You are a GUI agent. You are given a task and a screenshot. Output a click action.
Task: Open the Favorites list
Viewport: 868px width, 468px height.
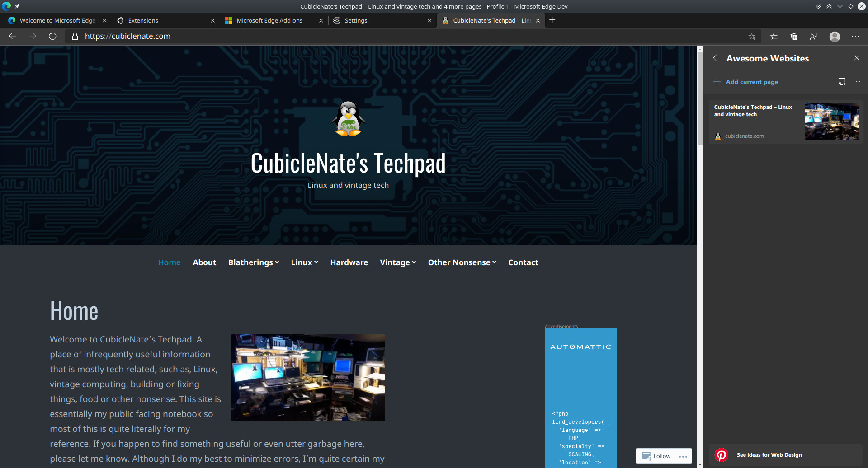tap(774, 36)
